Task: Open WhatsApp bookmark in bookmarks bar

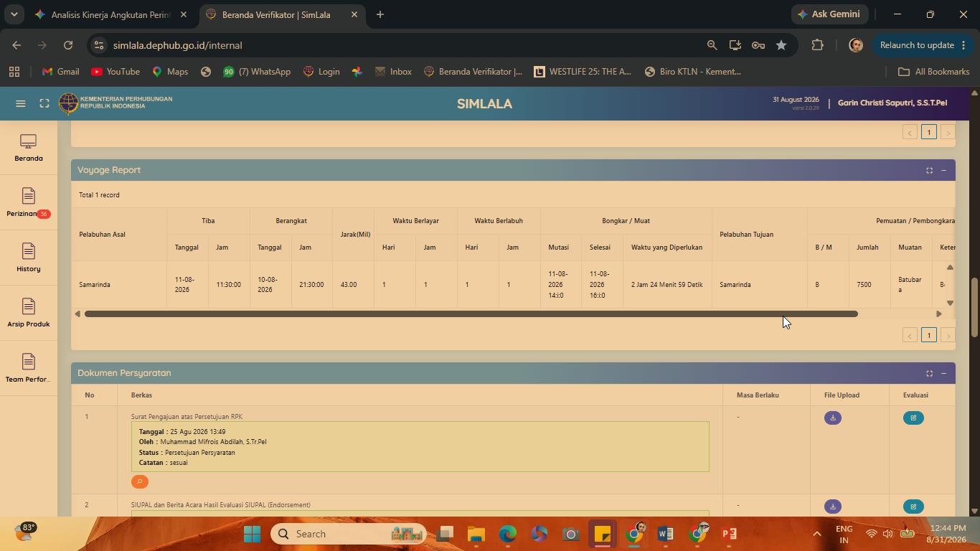Action: pos(257,72)
